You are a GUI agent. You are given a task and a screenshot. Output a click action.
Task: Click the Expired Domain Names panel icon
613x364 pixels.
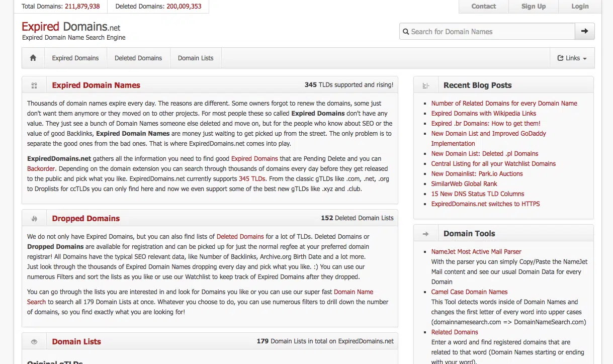(x=34, y=85)
